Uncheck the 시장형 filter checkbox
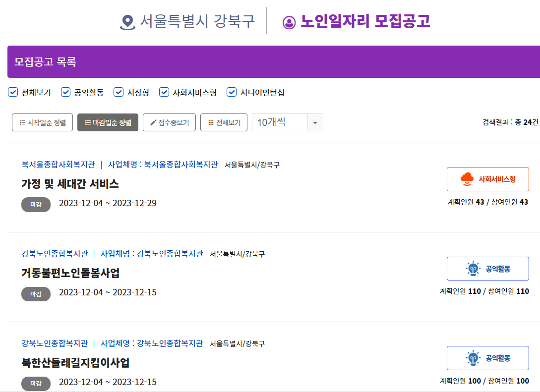 119,92
